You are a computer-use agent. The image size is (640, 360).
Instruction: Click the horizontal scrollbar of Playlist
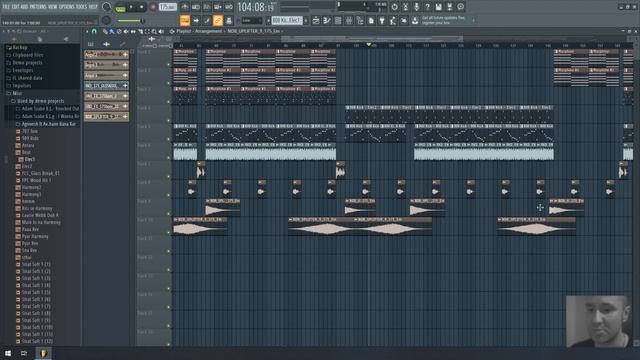(x=371, y=39)
